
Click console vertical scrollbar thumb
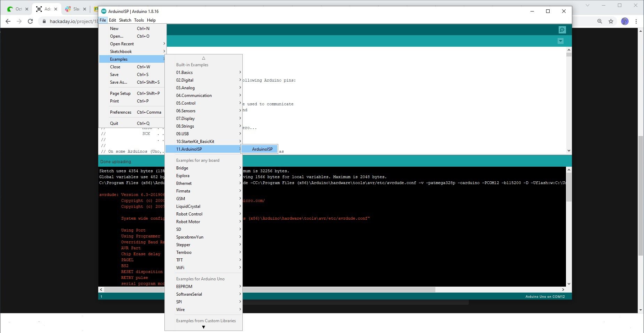(x=569, y=187)
